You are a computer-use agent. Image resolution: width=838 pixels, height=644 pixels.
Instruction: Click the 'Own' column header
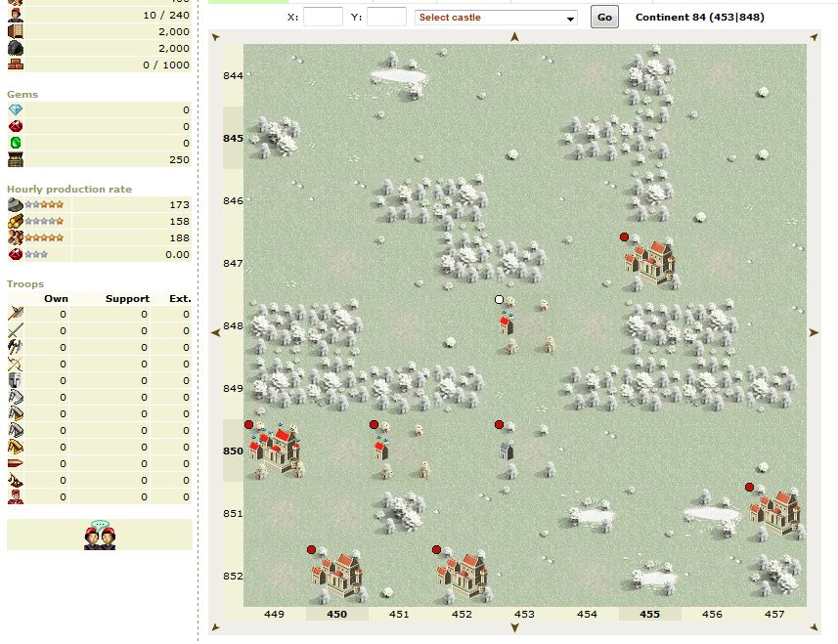pos(56,298)
